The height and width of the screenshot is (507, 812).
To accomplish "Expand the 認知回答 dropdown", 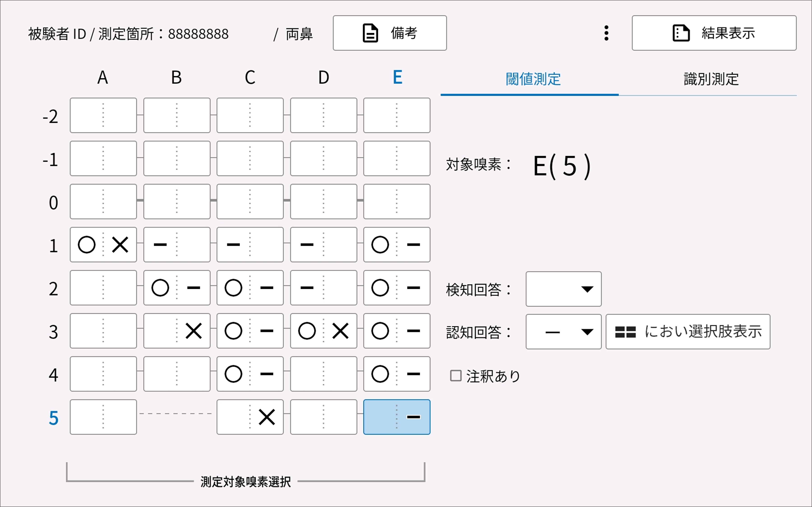I will 563,332.
